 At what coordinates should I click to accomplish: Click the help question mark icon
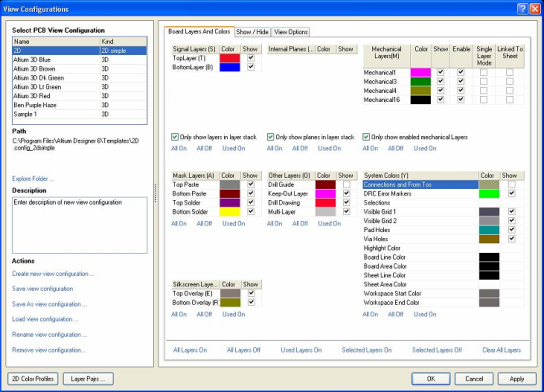click(x=522, y=9)
